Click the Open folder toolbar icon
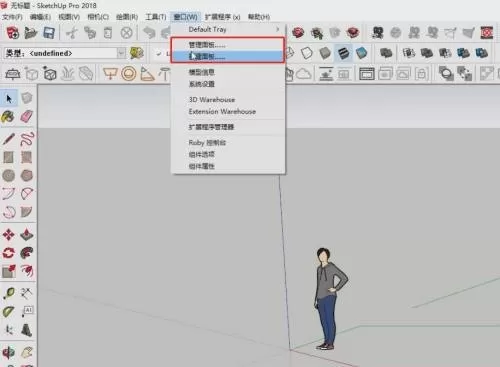500x367 pixels. pos(31,33)
